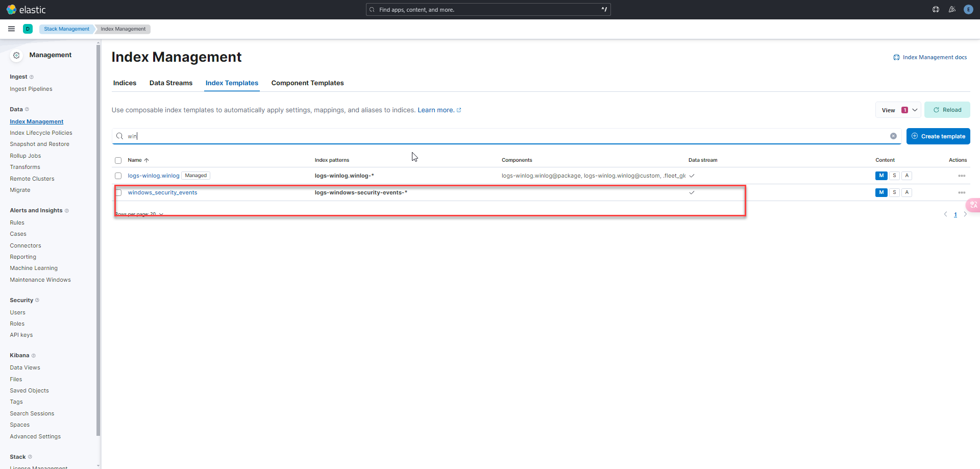Click the Index patterns column header
980x469 pixels.
click(x=332, y=160)
